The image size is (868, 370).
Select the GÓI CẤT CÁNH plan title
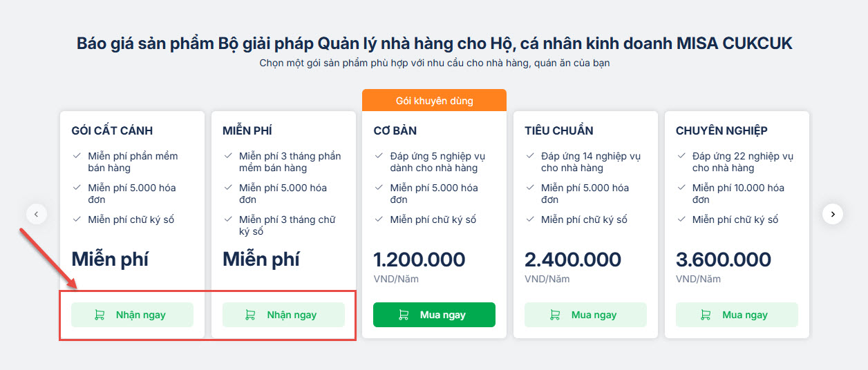tap(112, 130)
